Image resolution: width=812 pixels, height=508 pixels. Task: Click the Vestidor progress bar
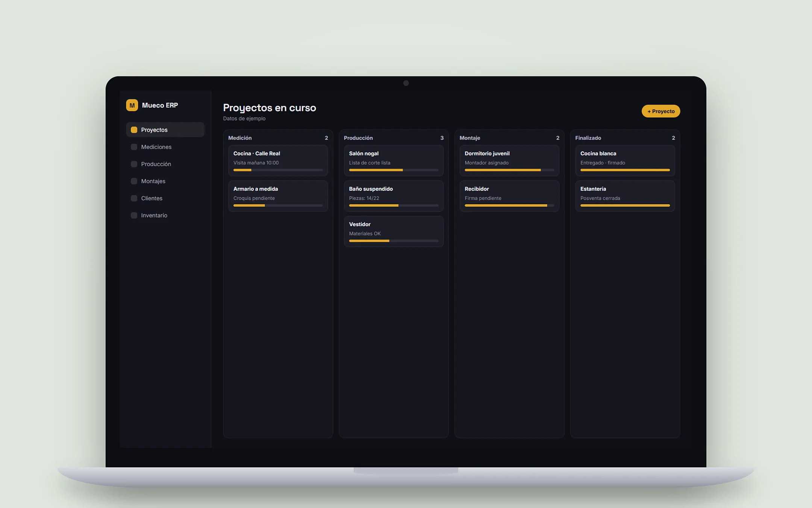click(x=394, y=241)
